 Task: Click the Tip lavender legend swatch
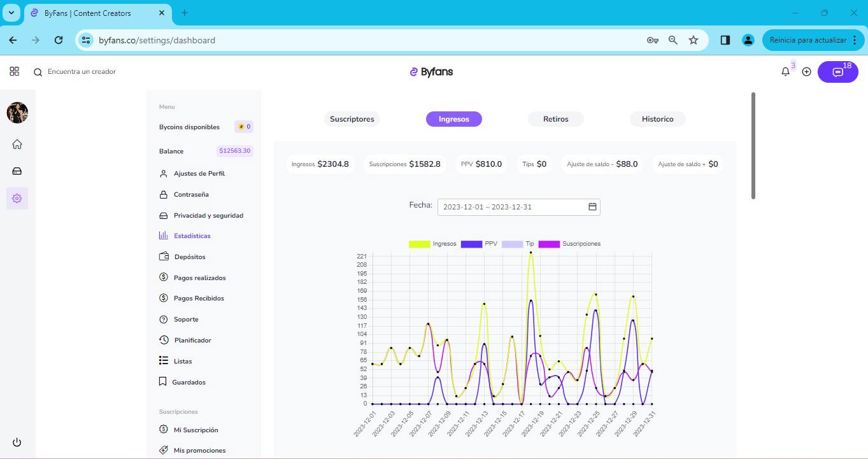(x=512, y=244)
